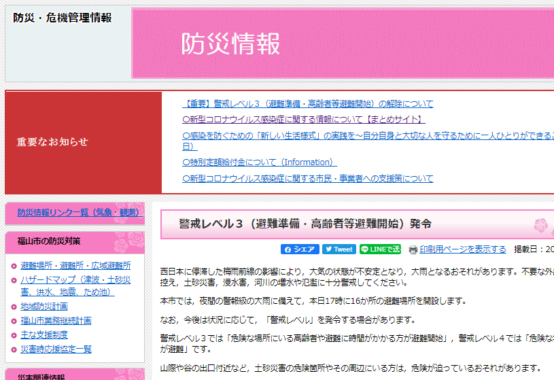Open 市民・事業者への支援策について link

[307, 179]
